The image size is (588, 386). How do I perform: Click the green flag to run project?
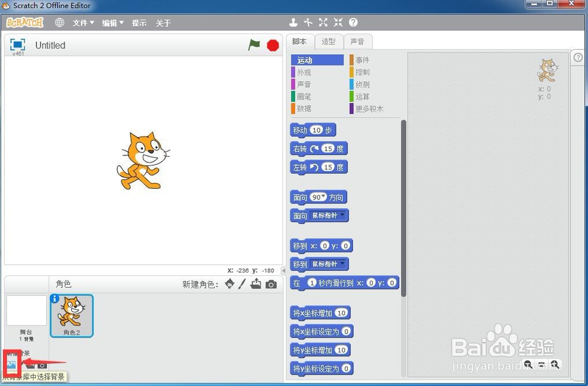(x=254, y=45)
